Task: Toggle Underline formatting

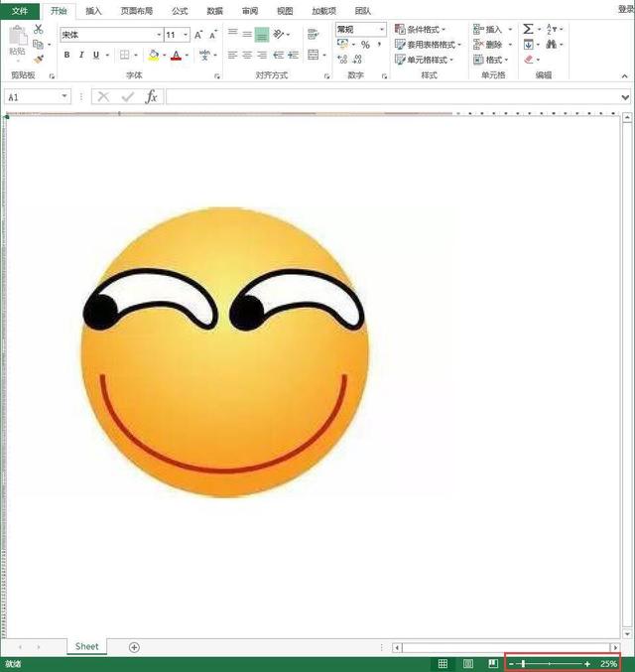Action: pos(96,55)
